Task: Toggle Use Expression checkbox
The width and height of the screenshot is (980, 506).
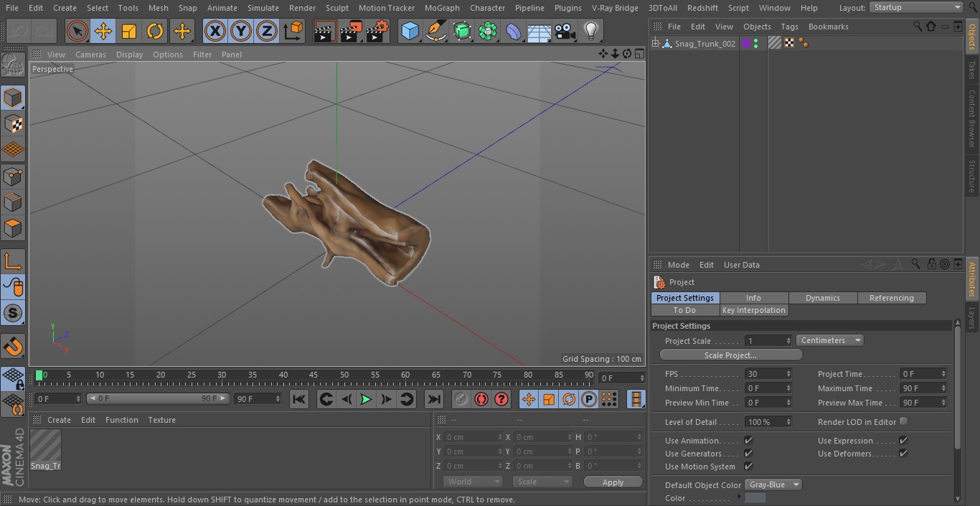Action: click(903, 441)
